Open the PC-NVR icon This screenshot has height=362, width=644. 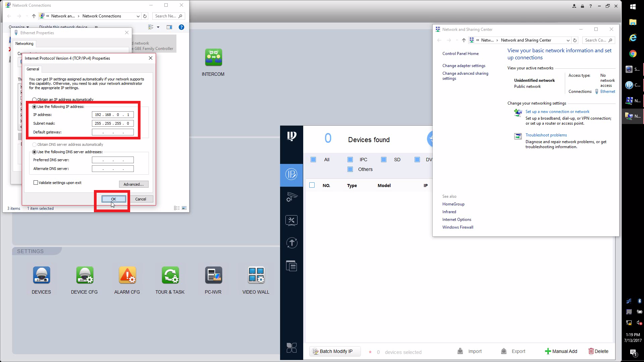(x=213, y=276)
